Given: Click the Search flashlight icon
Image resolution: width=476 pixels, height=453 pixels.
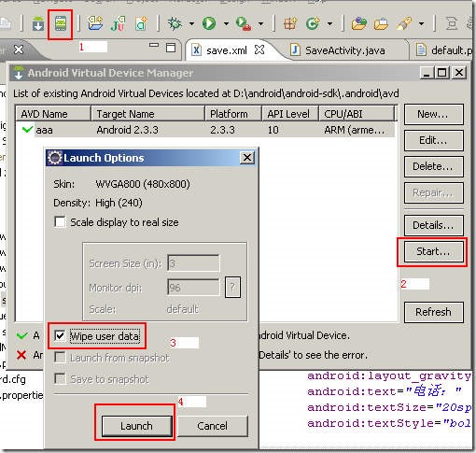Looking at the screenshot, I should (404, 23).
